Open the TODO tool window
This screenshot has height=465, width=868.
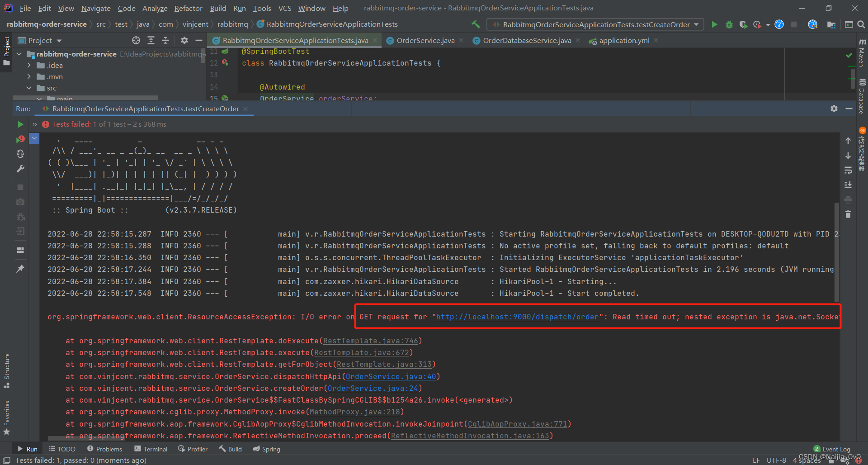pos(62,449)
